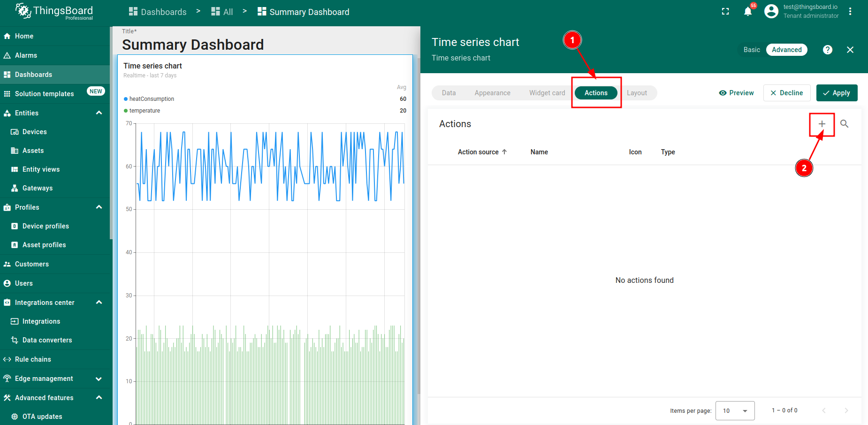Click the Integrations sidebar icon
The image size is (868, 425).
[15, 321]
